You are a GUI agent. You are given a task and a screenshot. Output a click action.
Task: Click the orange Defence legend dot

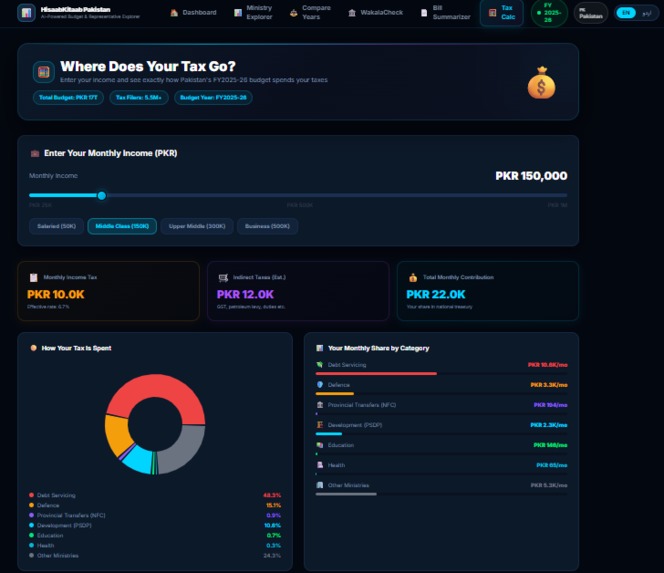[x=31, y=505]
